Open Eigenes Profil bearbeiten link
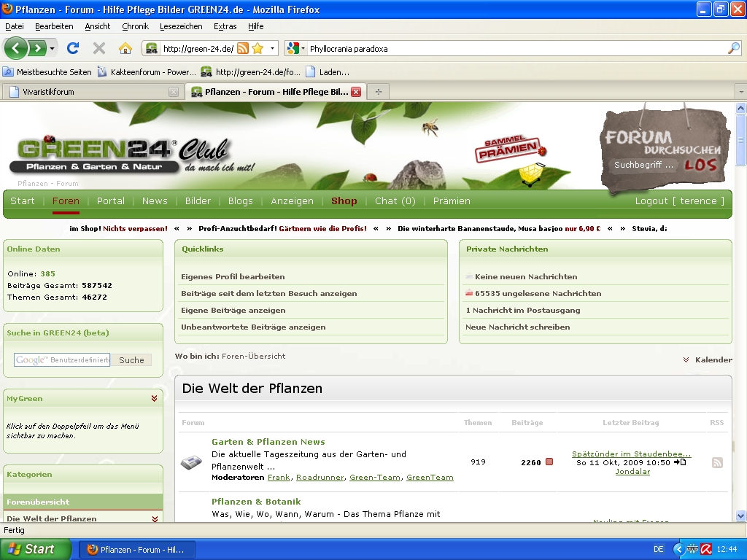The width and height of the screenshot is (747, 560). click(233, 277)
